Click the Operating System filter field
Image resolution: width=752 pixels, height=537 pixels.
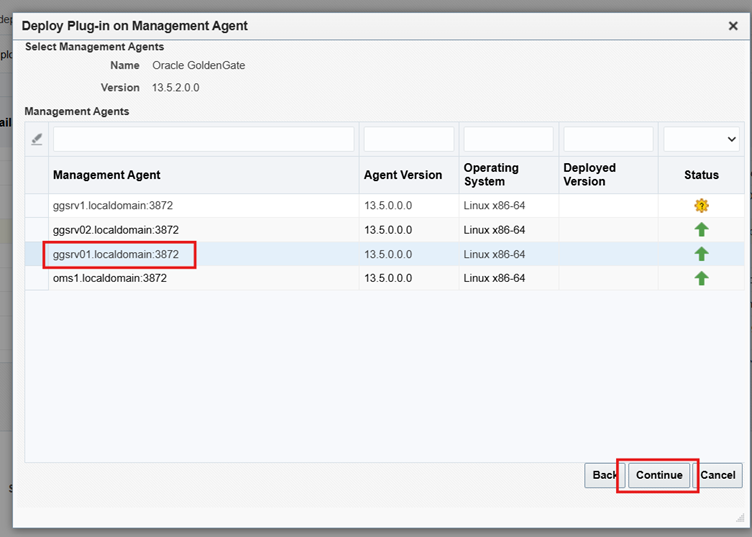click(508, 139)
